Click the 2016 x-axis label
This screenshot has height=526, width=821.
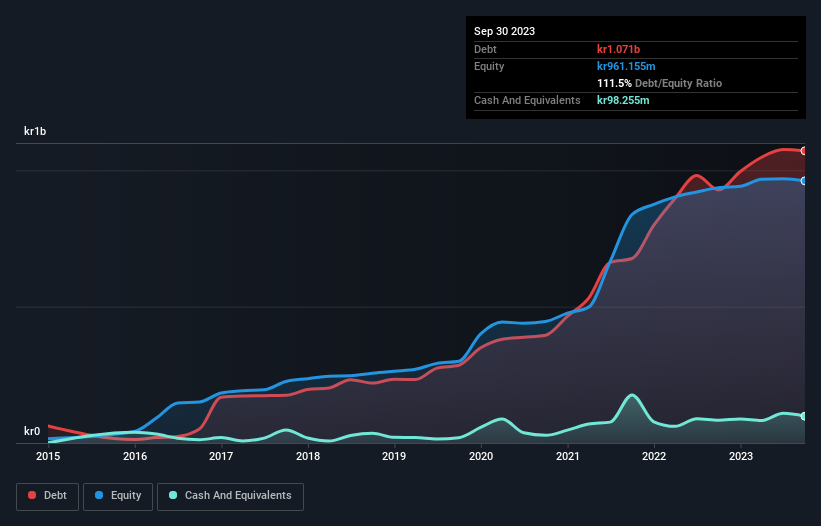135,456
